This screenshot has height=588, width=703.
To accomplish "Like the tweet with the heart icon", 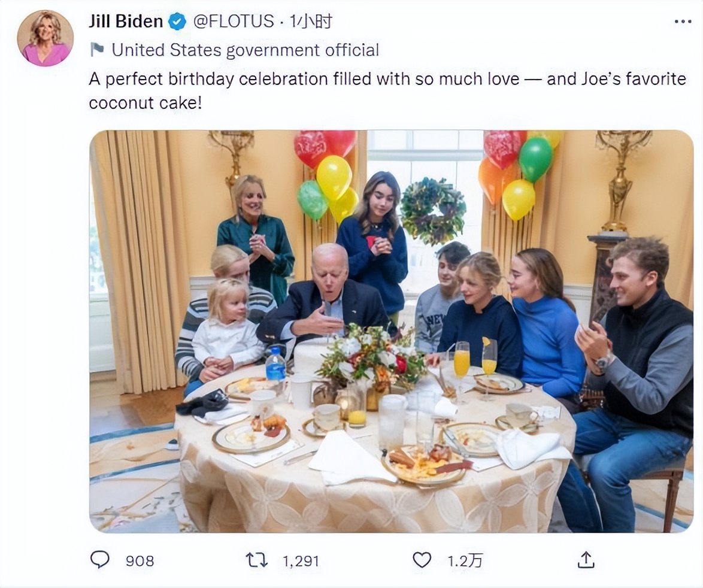I will coord(422,560).
